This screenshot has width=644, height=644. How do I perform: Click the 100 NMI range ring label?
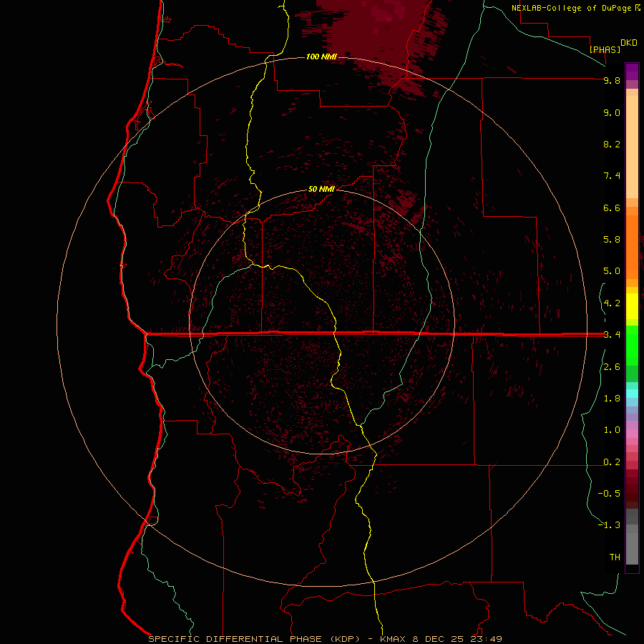pos(321,57)
